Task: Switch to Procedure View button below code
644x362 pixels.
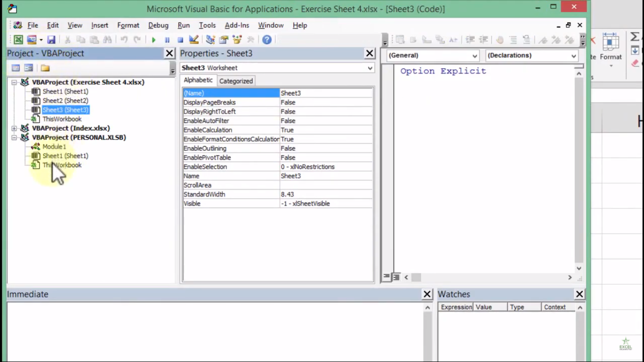Action: 387,277
